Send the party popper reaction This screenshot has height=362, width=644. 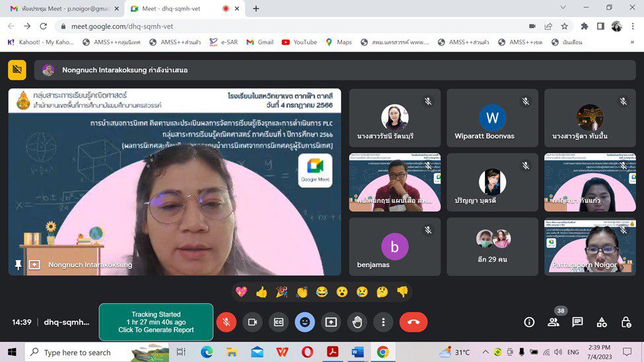(282, 292)
